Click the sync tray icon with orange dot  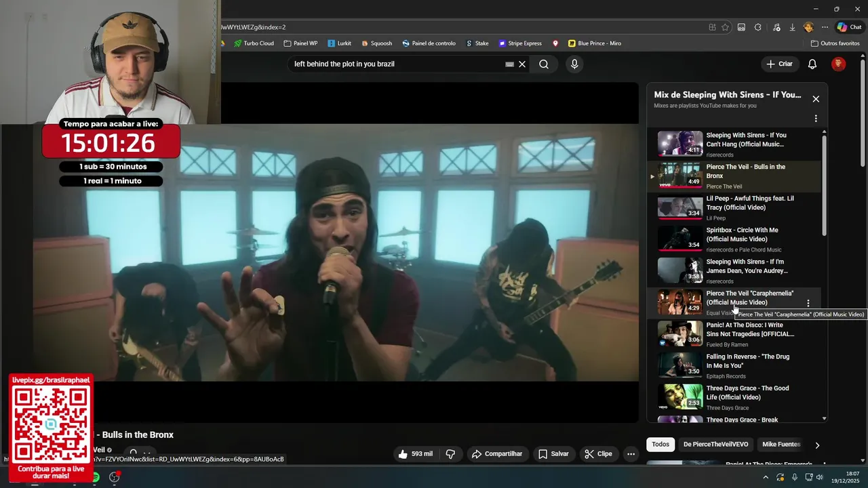781,477
